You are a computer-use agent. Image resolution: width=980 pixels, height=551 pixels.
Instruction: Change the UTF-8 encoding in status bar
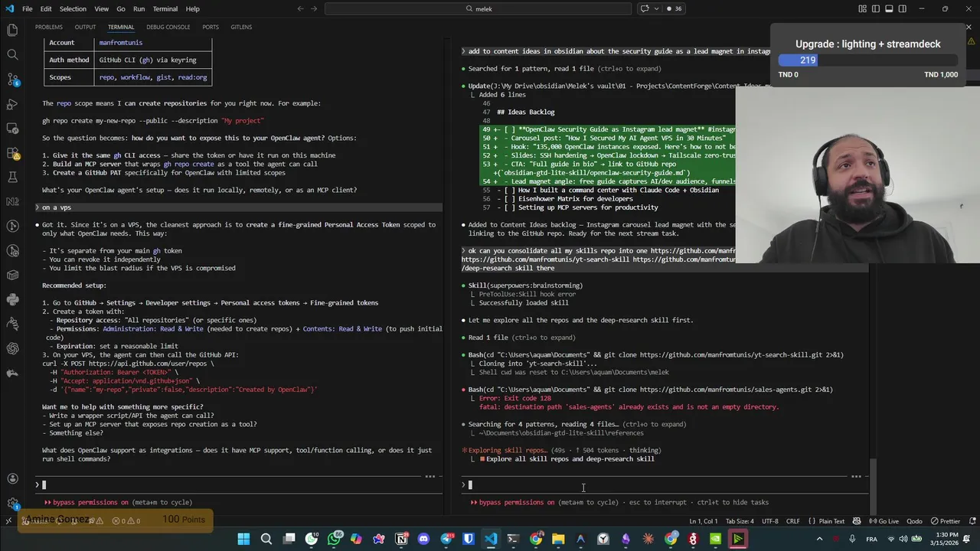click(x=769, y=521)
